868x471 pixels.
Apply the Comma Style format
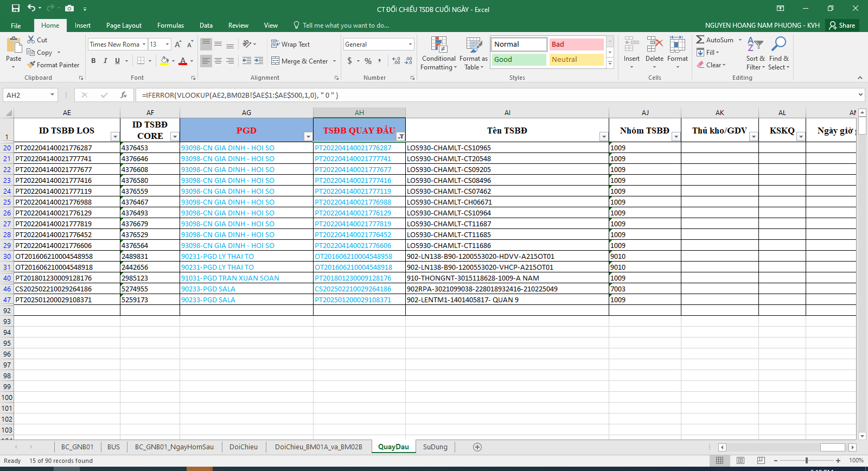[x=380, y=61]
